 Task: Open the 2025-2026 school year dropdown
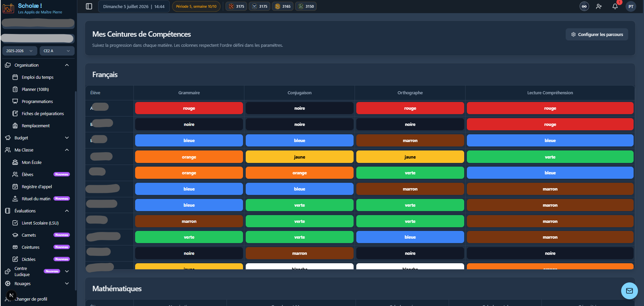(19, 51)
